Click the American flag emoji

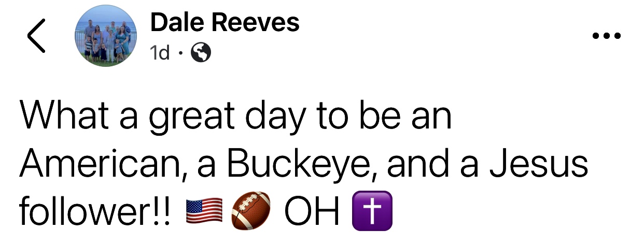click(204, 212)
